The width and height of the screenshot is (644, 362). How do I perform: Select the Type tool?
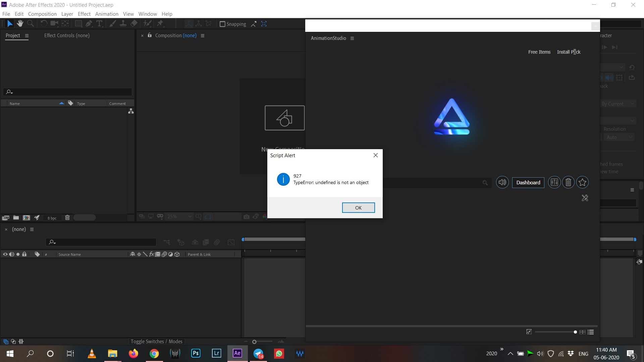click(x=99, y=23)
